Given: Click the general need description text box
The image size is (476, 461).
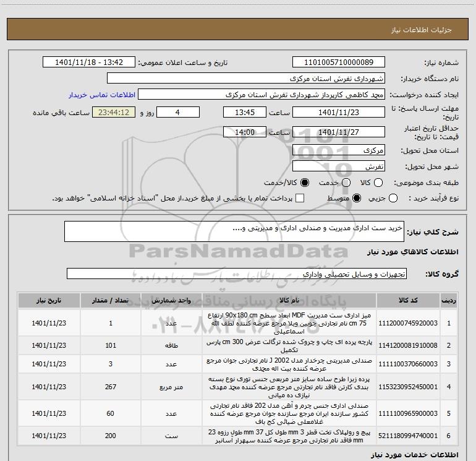Looking at the screenshot, I should 234,231.
